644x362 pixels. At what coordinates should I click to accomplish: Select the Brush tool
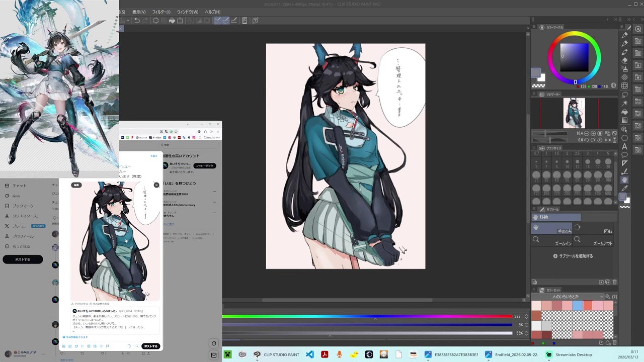pyautogui.click(x=624, y=52)
